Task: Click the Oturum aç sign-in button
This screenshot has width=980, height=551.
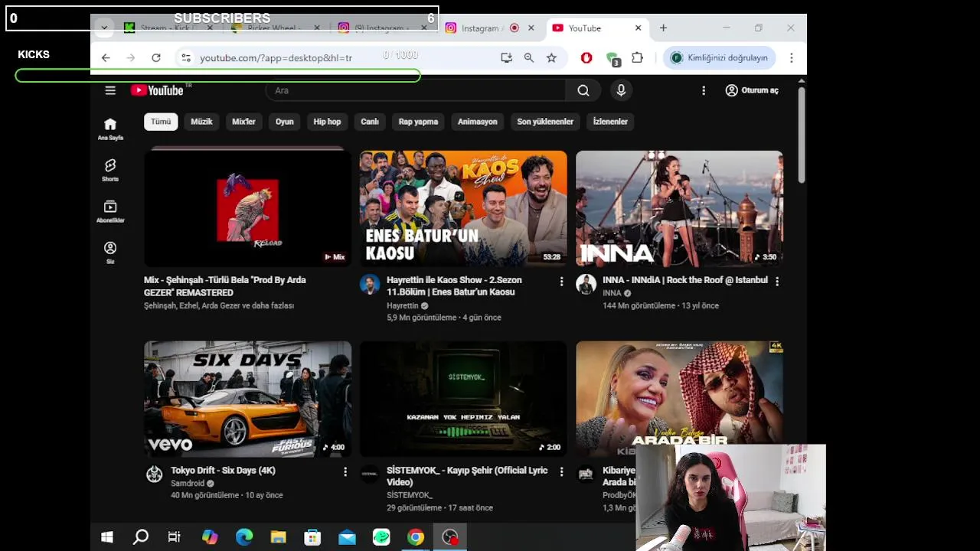Action: tap(752, 90)
